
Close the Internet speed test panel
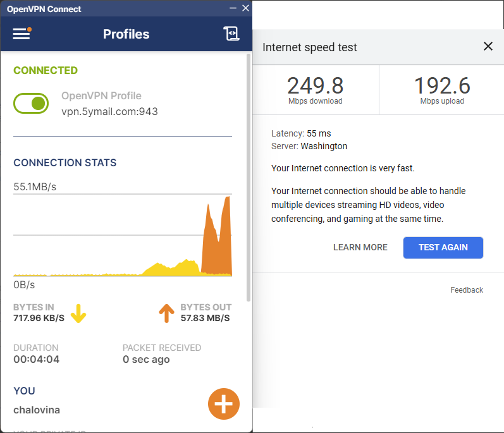pyautogui.click(x=488, y=46)
